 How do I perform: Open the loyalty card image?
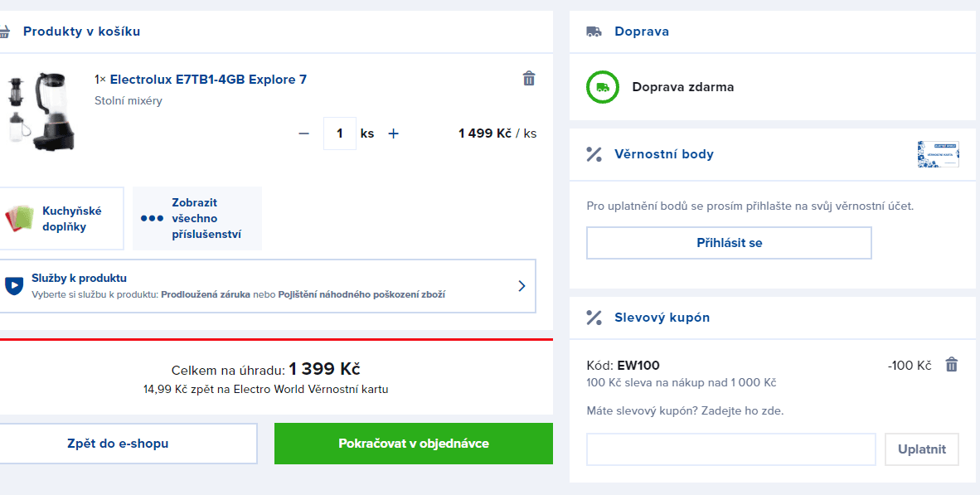coord(938,154)
